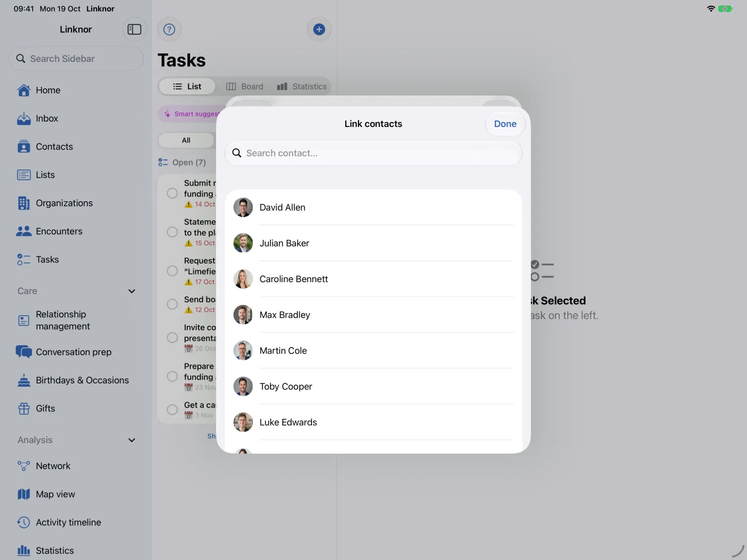Open Statistics in the sidebar
The width and height of the screenshot is (747, 560).
tap(76, 551)
